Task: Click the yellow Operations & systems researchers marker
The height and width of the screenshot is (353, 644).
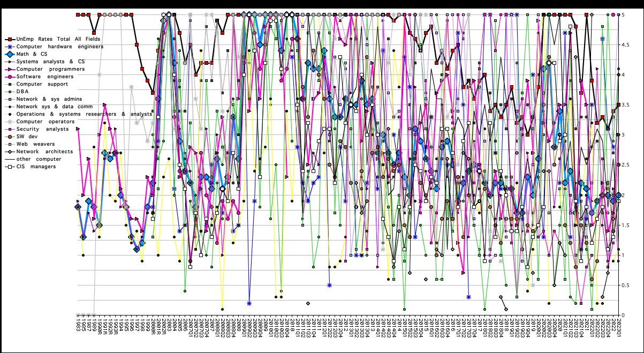Action: [x=9, y=114]
